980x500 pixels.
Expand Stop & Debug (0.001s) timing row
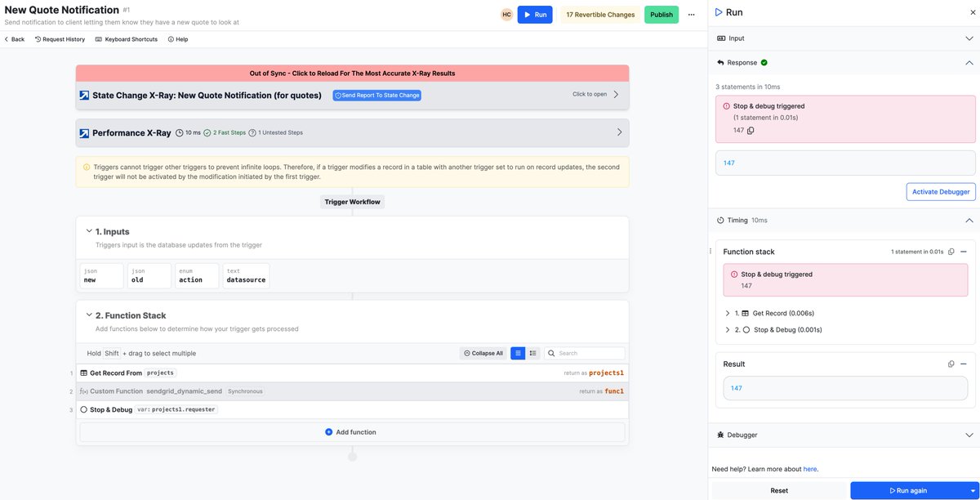(x=728, y=330)
